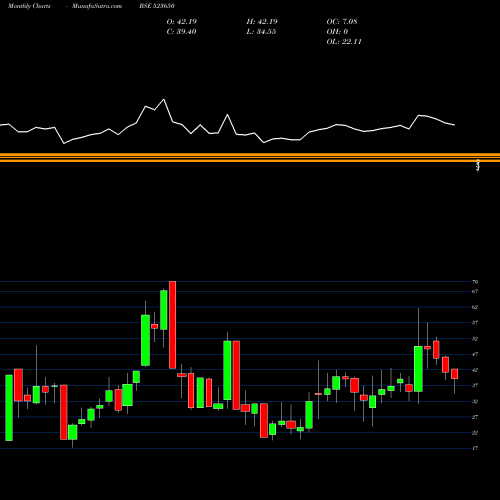The width and height of the screenshot is (500, 500).
Task: Click the 27 price axis label
Action: click(475, 417)
